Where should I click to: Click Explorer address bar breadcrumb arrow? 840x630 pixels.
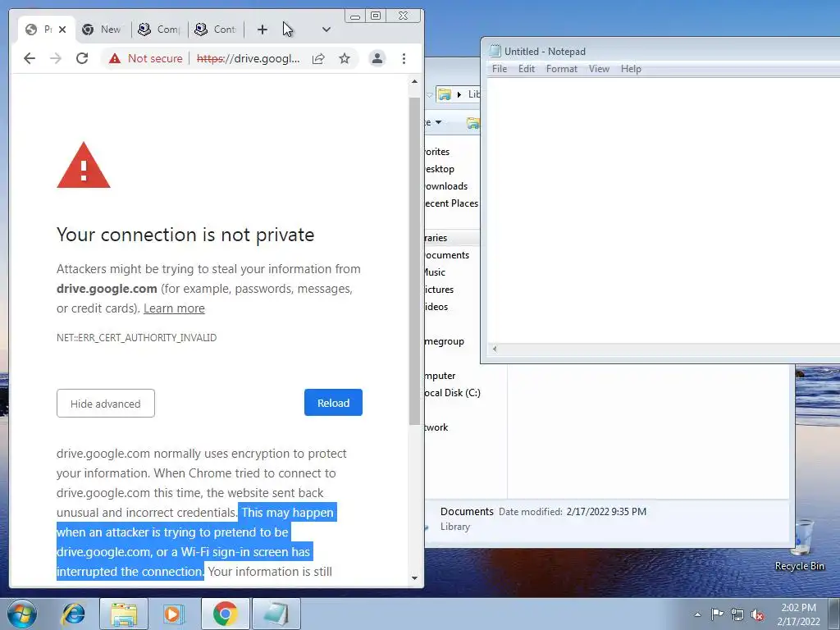click(x=459, y=94)
